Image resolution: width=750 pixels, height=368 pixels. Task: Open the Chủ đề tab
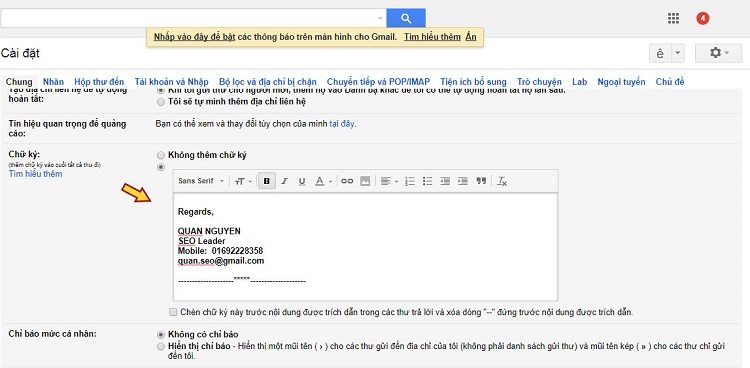[670, 82]
